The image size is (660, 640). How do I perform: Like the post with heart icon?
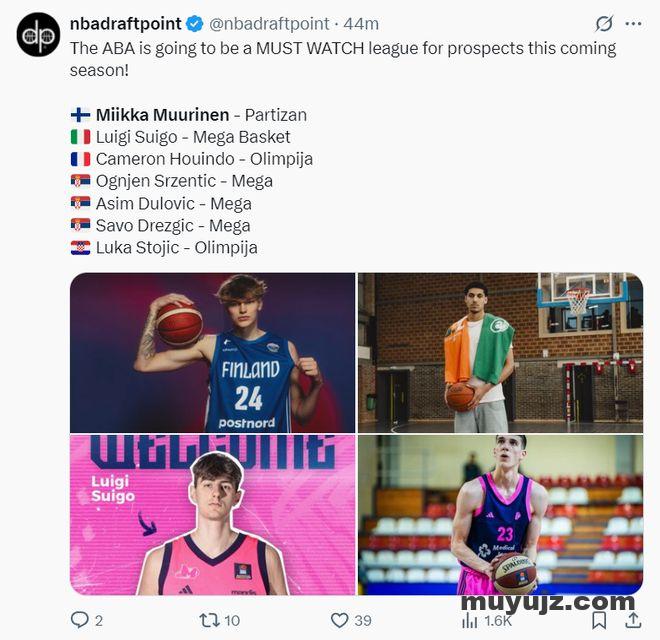pyautogui.click(x=339, y=620)
